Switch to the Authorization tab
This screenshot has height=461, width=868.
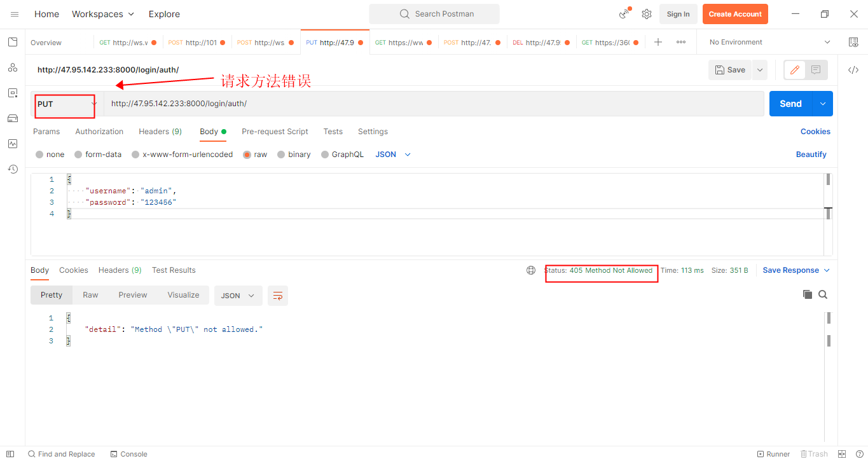(99, 132)
